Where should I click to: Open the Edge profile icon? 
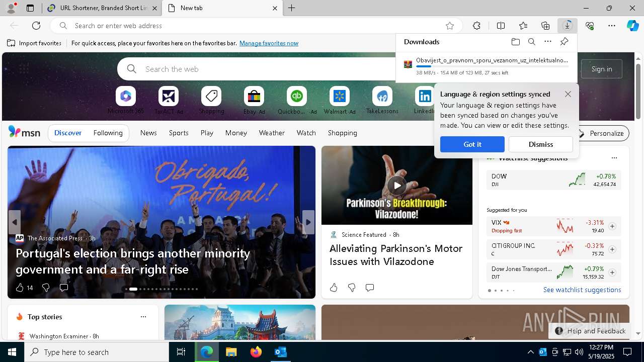11,8
